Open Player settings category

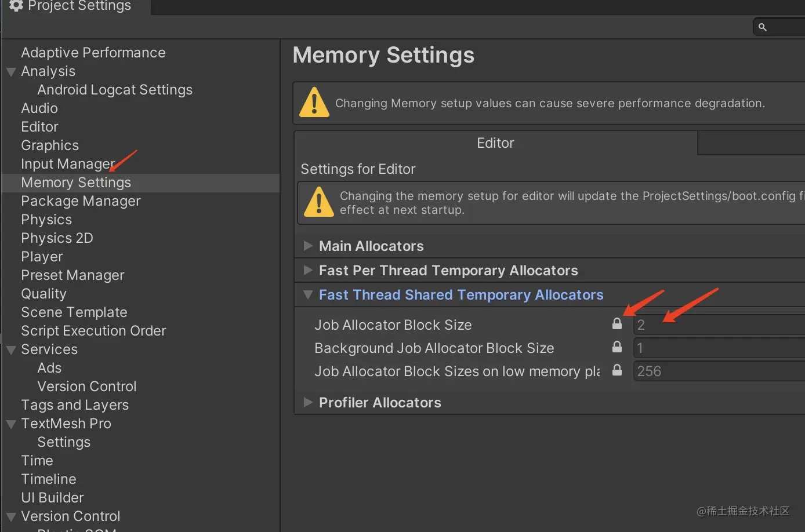pos(42,257)
